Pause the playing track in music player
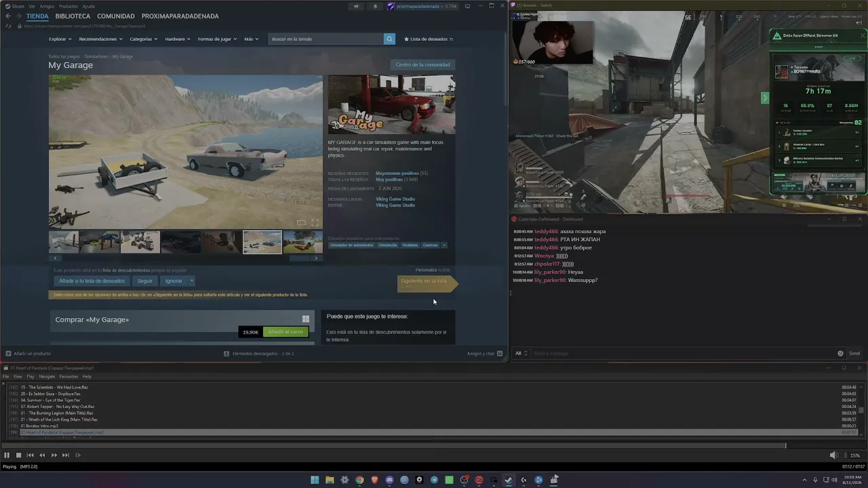Image resolution: width=868 pixels, height=488 pixels. (x=7, y=455)
